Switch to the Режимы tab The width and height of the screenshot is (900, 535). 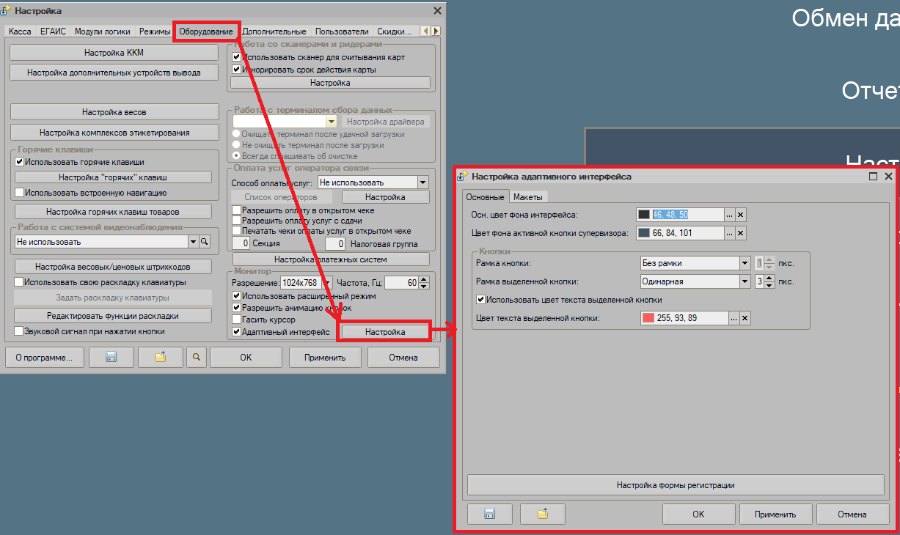pos(154,32)
